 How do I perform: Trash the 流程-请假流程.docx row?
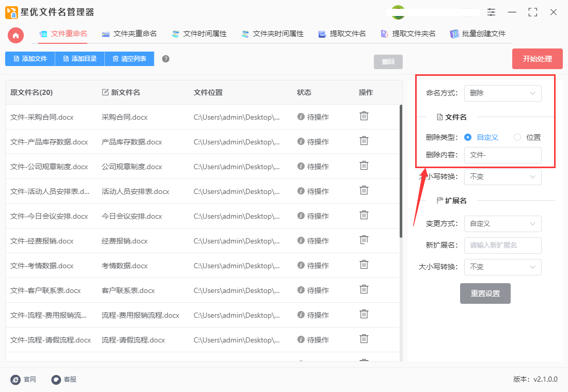364,339
